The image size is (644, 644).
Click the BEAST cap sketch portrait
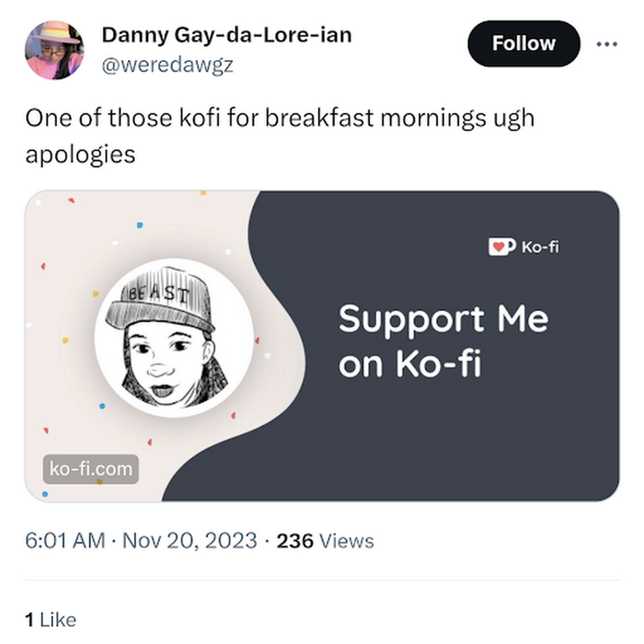point(174,338)
